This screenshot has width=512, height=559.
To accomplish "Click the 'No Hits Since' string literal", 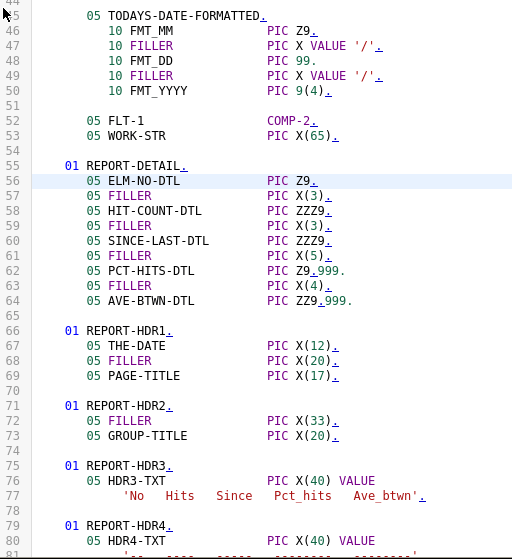I will [270, 496].
